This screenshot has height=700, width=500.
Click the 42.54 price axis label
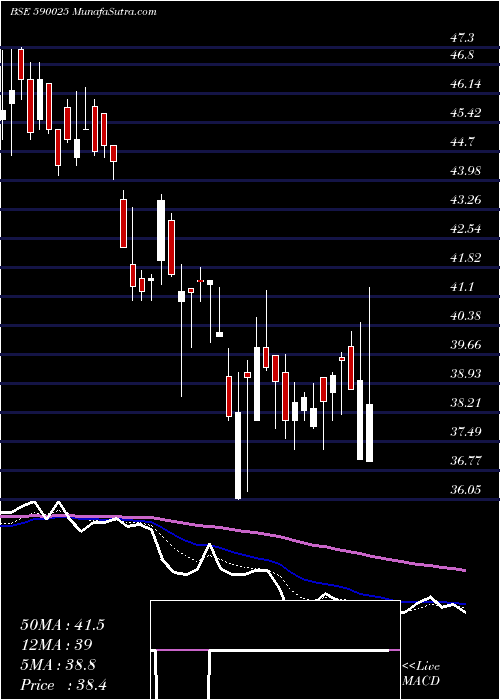tap(466, 229)
